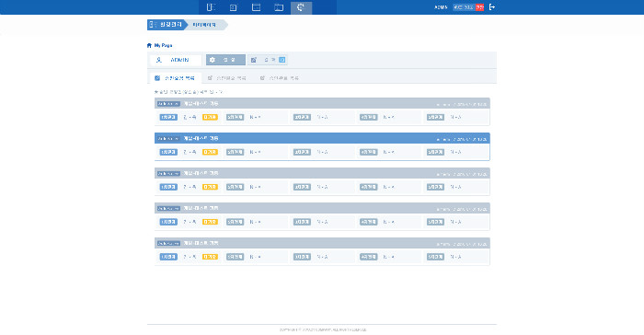Click the red badge in the top bar
644x335 pixels.
click(x=479, y=7)
